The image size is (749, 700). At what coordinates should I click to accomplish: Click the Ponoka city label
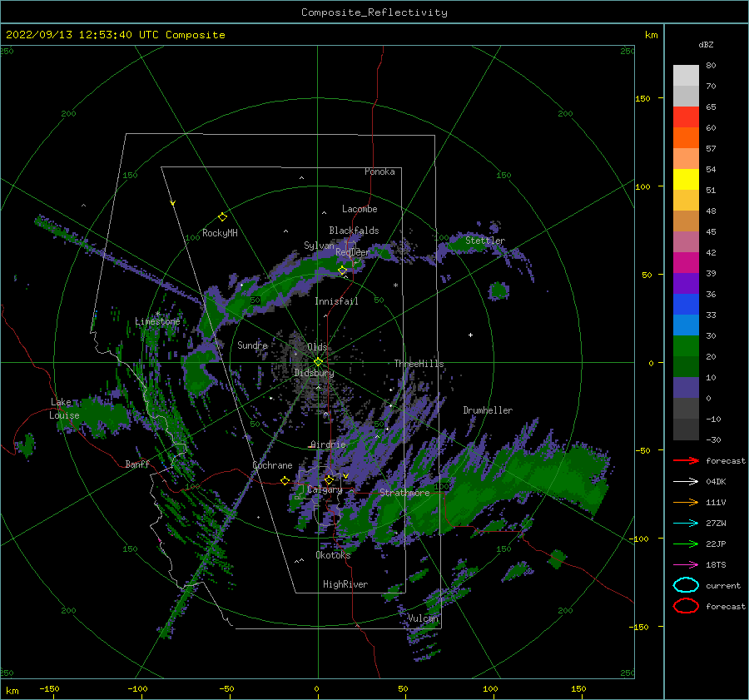(x=379, y=171)
